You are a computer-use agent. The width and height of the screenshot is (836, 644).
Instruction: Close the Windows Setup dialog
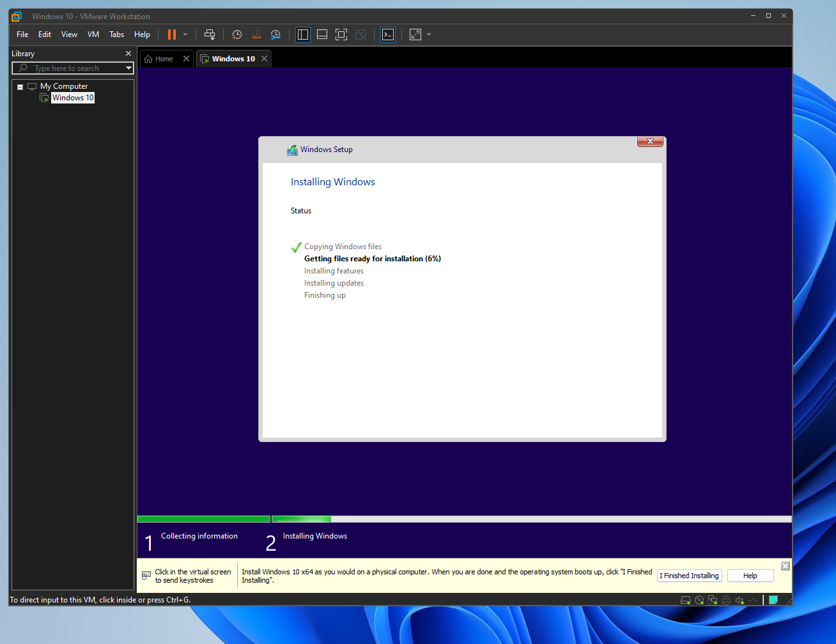650,141
